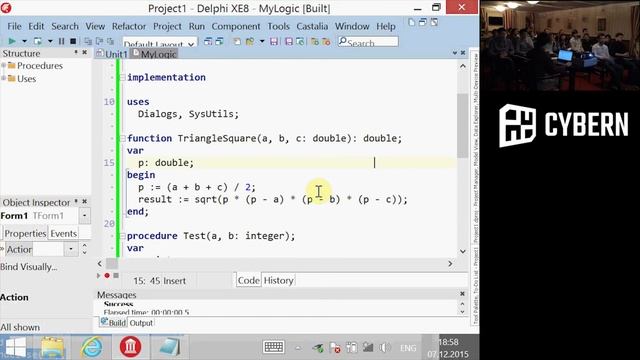The width and height of the screenshot is (640, 360).
Task: Switch to the Unit1 editor tab
Action: click(112, 54)
